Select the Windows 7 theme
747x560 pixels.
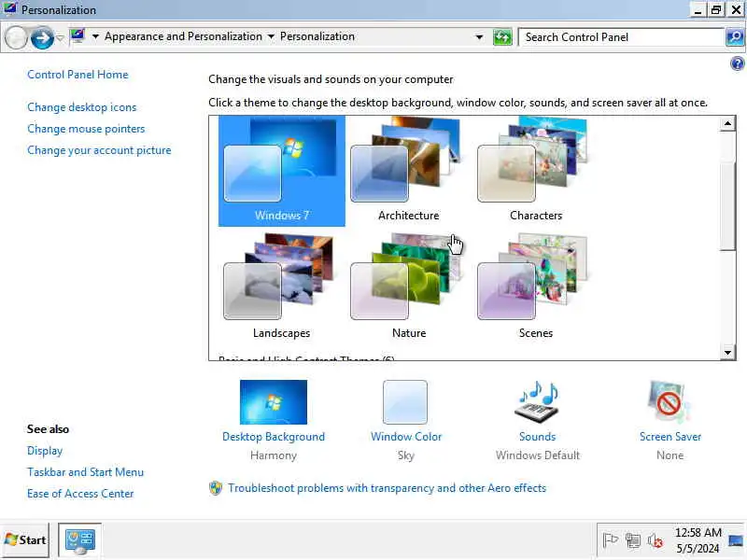pyautogui.click(x=282, y=171)
